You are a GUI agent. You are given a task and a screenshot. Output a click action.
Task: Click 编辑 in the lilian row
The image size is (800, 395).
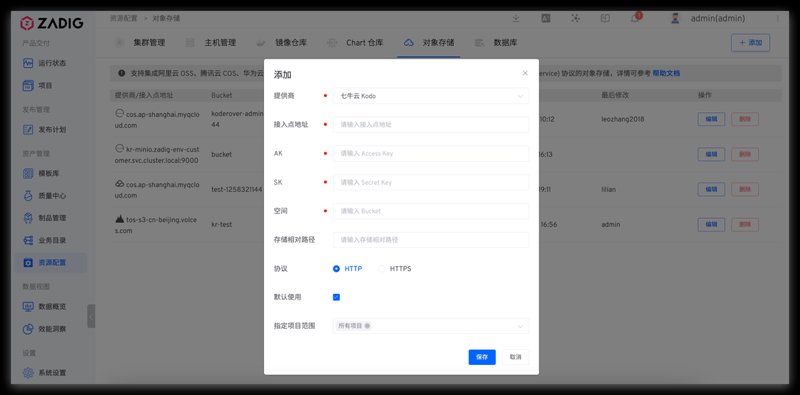[x=711, y=189]
